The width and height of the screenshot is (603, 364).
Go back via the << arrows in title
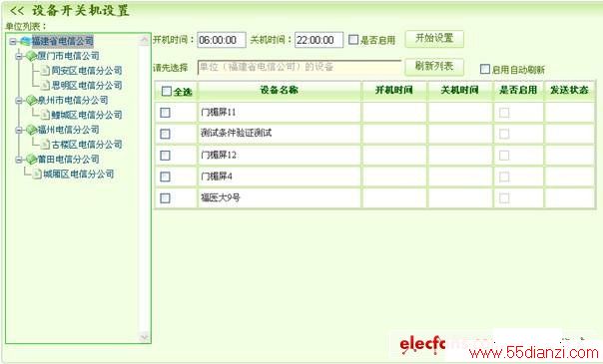coord(17,10)
